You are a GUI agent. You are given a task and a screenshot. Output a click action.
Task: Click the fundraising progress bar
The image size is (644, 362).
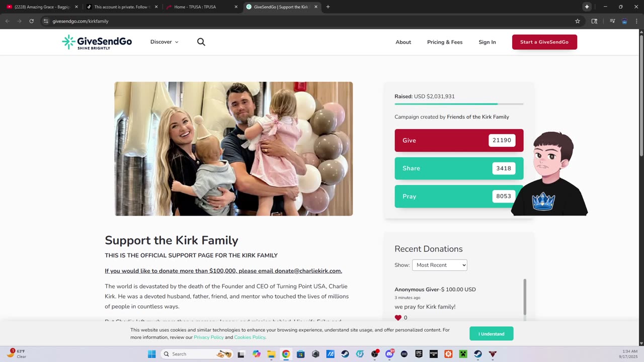click(x=459, y=104)
